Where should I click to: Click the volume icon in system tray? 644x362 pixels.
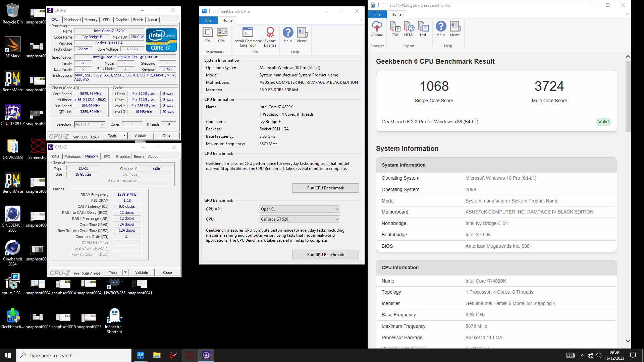coord(599,355)
